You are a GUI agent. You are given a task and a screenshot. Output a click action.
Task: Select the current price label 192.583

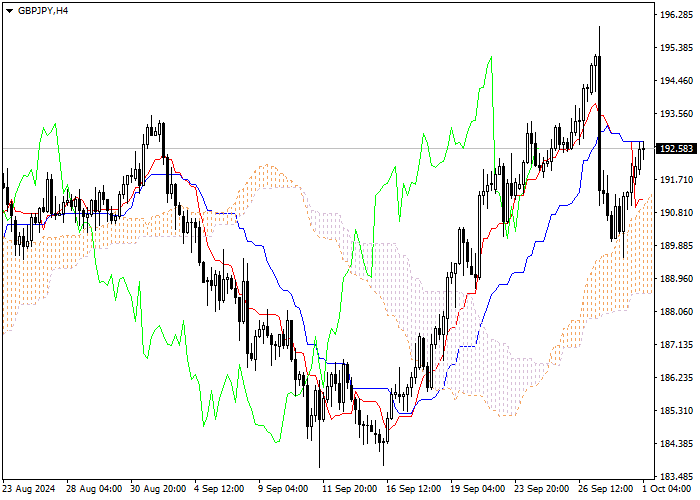[x=676, y=149]
